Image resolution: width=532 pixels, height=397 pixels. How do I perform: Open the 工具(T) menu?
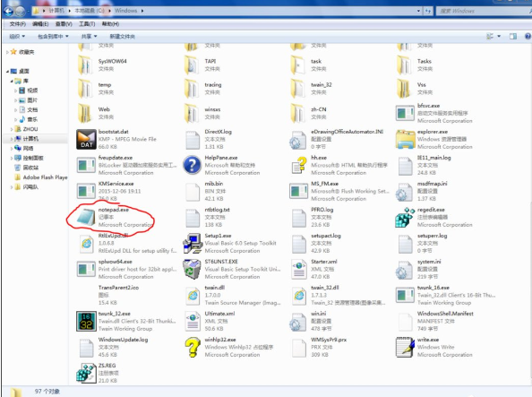tap(87, 24)
